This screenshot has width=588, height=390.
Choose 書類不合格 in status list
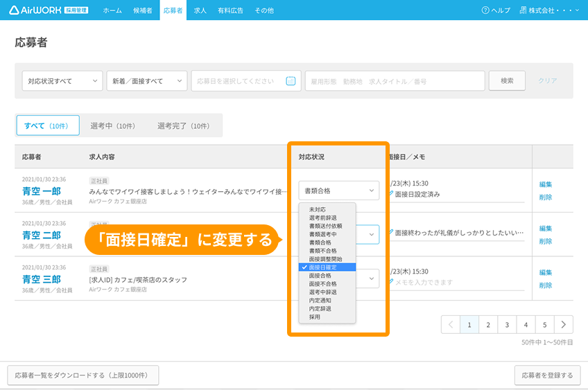tap(327, 251)
